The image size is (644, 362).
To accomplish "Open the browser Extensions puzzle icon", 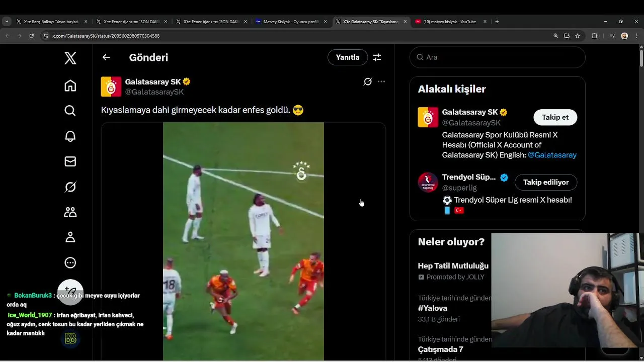I will point(595,36).
